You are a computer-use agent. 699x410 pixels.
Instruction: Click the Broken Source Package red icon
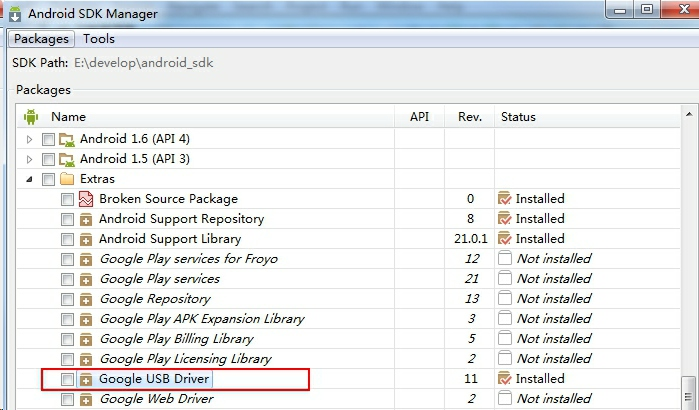tap(86, 199)
